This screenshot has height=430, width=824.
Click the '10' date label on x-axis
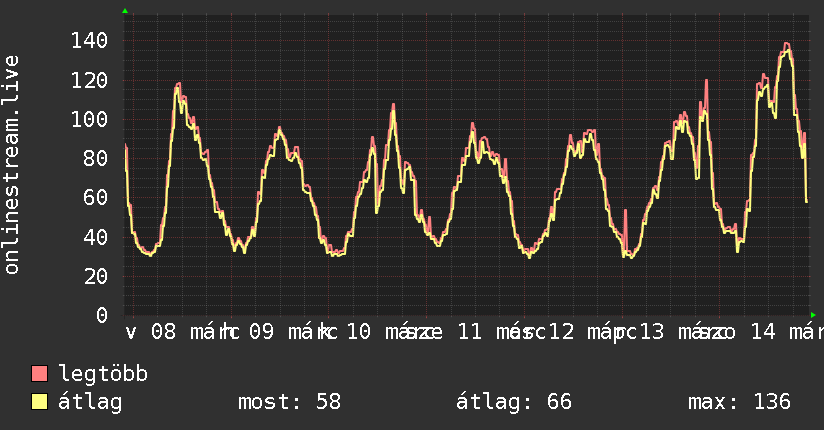tap(359, 332)
